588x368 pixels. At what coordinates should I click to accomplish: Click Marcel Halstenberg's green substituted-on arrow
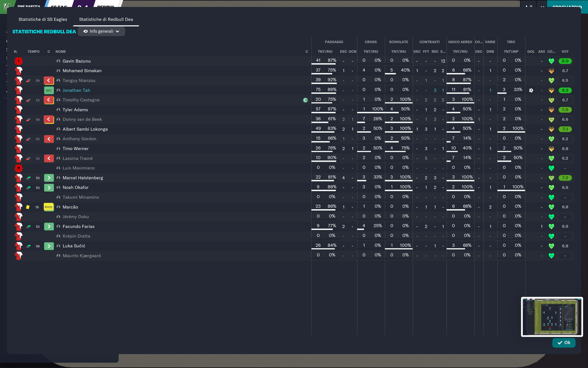(49, 178)
